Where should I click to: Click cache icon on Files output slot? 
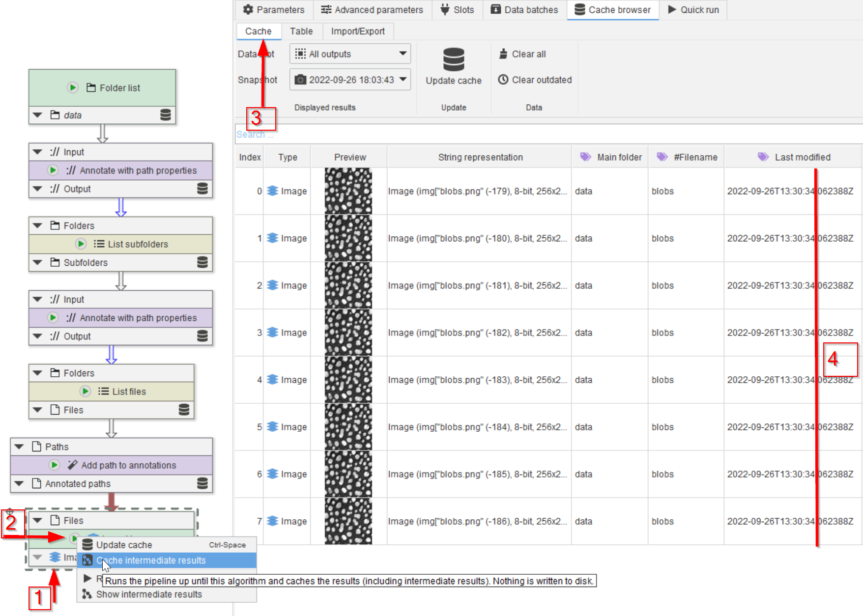[x=184, y=410]
